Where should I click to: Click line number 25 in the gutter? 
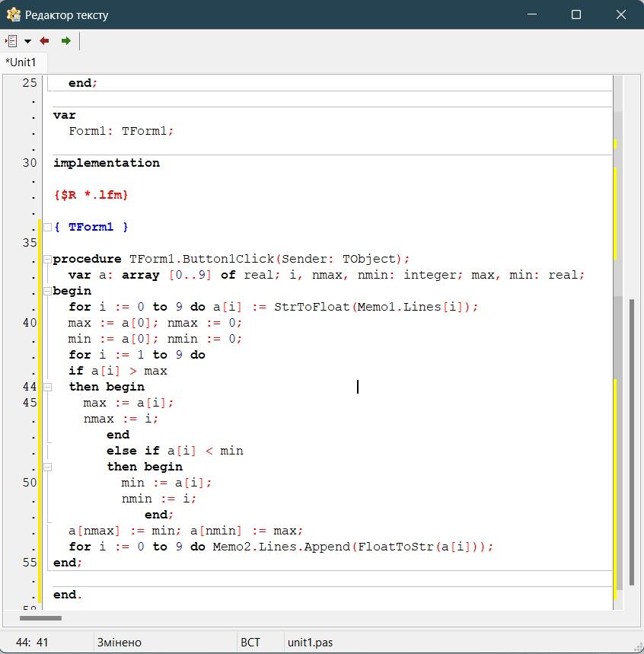click(x=30, y=83)
